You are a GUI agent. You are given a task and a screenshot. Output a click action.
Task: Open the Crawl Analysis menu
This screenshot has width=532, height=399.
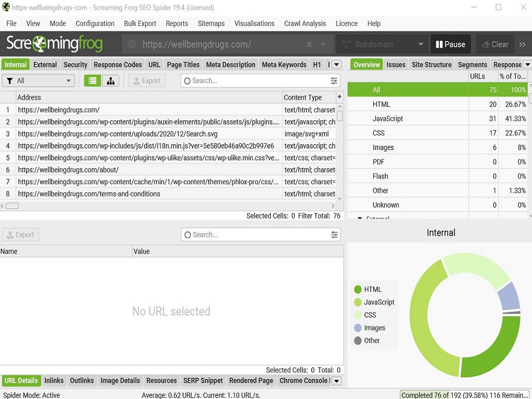(305, 23)
